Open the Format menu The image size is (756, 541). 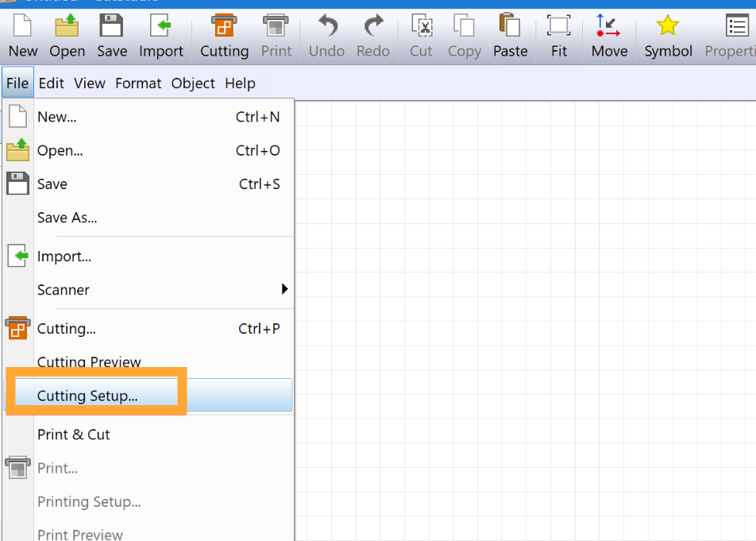tap(138, 83)
